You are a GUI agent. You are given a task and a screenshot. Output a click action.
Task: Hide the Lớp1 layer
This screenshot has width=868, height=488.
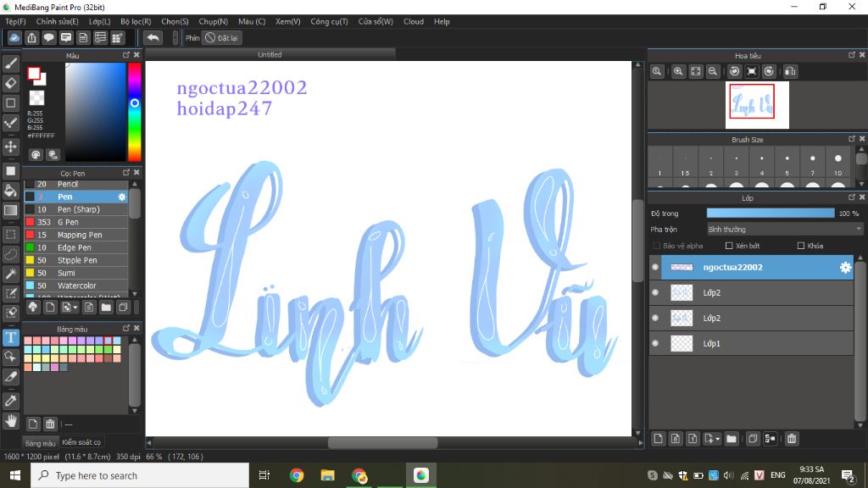tap(655, 344)
